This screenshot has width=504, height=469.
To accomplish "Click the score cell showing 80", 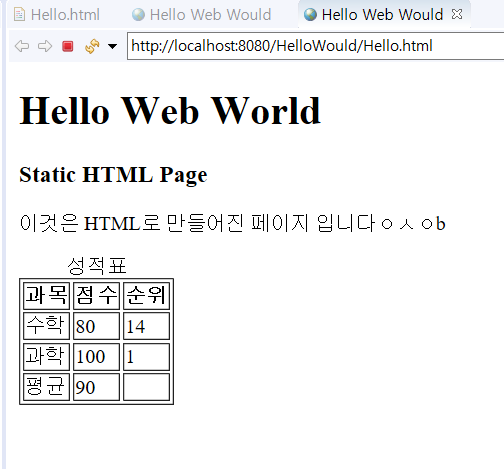I will [96, 326].
